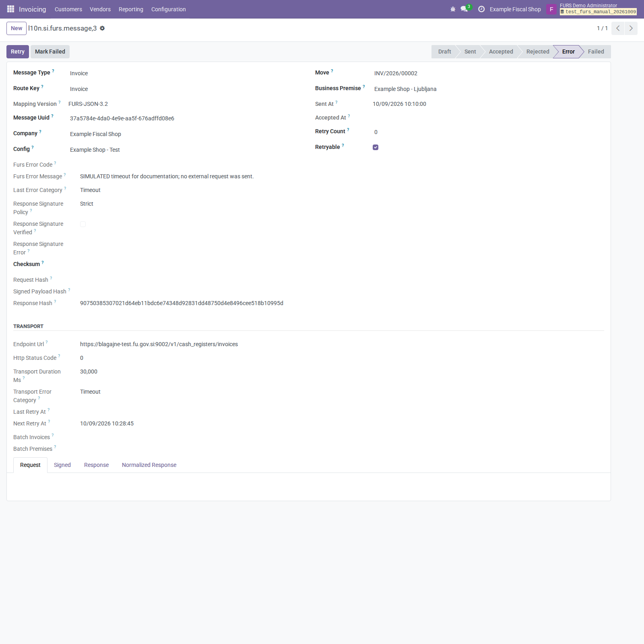Viewport: 644px width, 644px height.
Task: Open the activities clock icon
Action: [481, 9]
